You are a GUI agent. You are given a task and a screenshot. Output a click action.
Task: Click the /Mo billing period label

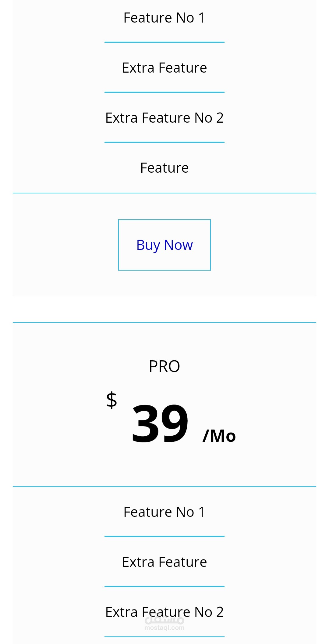click(x=219, y=436)
